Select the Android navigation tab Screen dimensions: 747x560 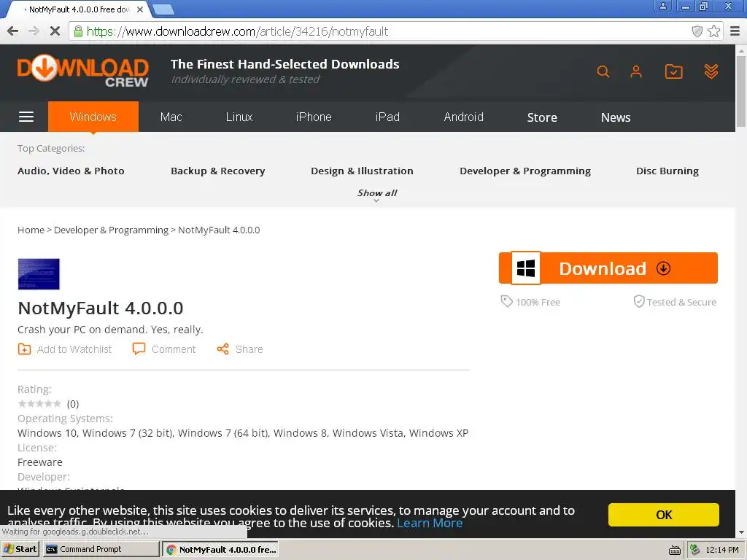(x=463, y=117)
